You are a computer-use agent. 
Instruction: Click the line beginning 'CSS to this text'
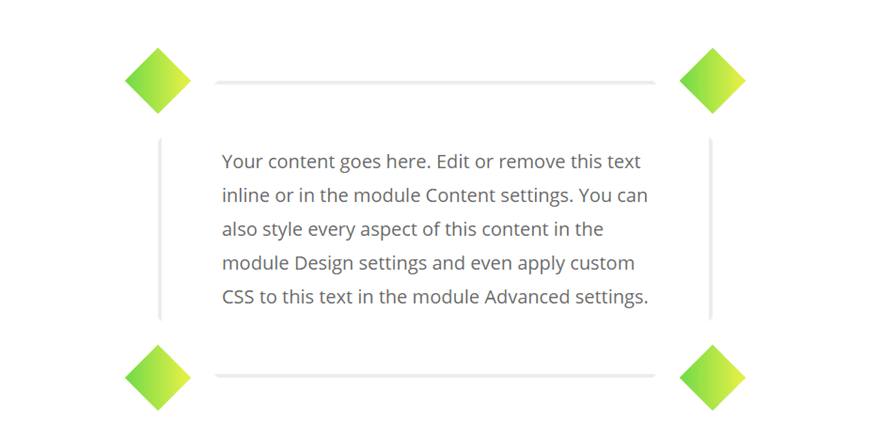(435, 297)
